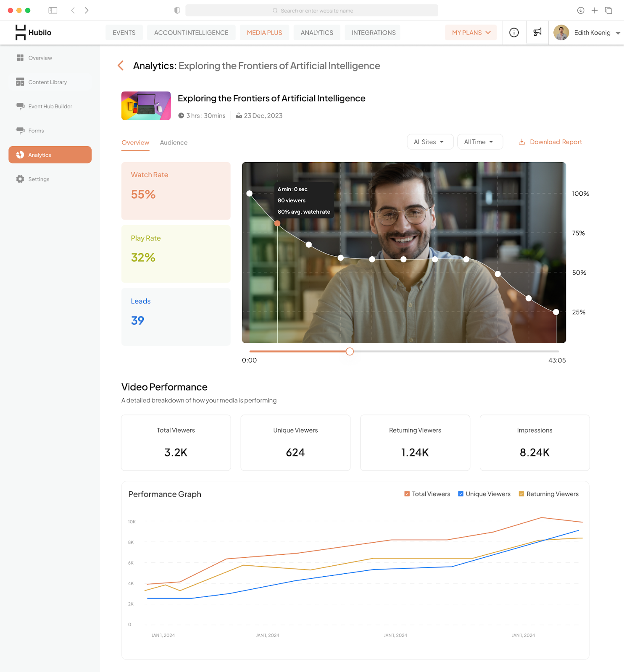Screen dimensions: 624x672
Task: Open the announcements megaphone icon
Action: (x=537, y=32)
